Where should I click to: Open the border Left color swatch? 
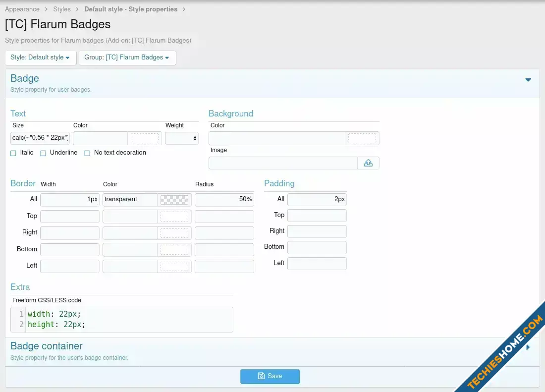pos(174,266)
